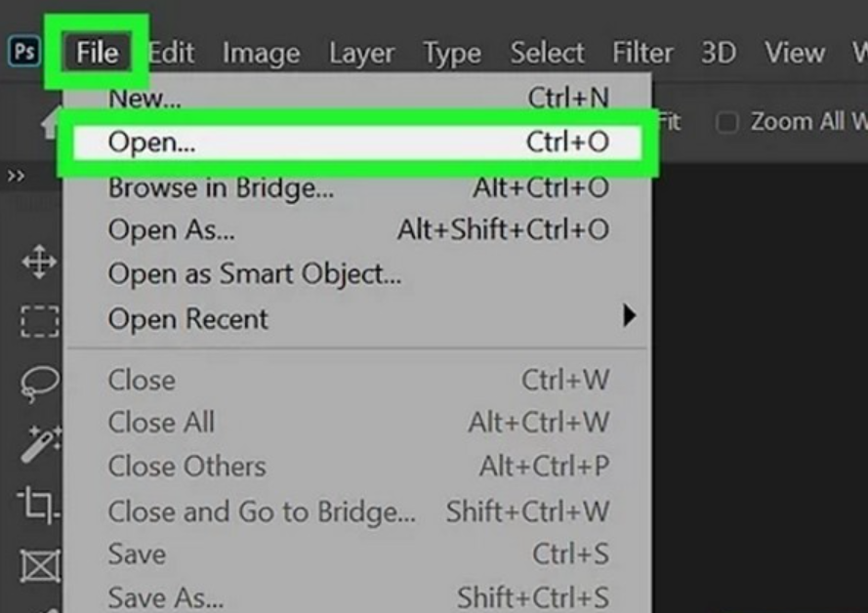Enable the Zoom All Windows checkbox
The image size is (868, 613).
tap(726, 122)
